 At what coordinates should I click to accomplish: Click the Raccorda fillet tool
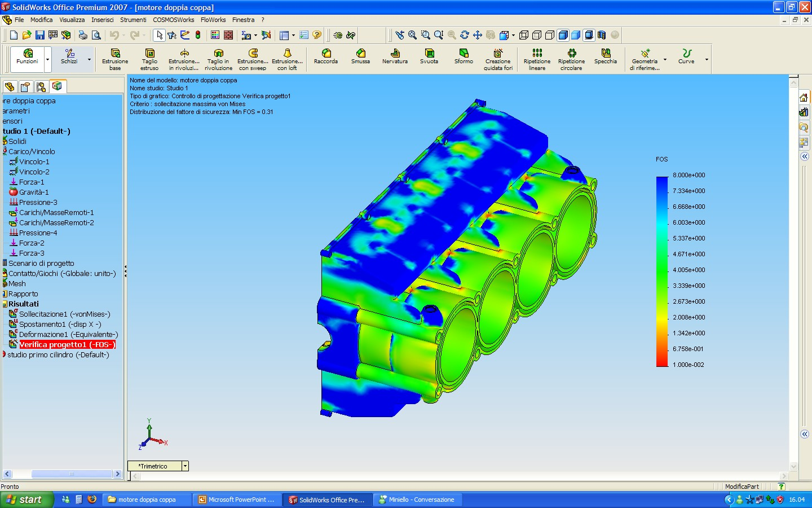(x=326, y=56)
